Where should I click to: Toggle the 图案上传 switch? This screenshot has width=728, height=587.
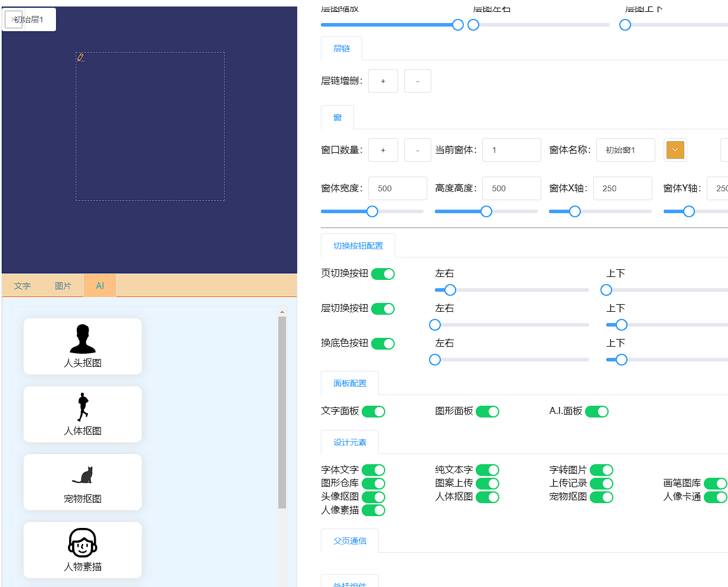point(487,484)
